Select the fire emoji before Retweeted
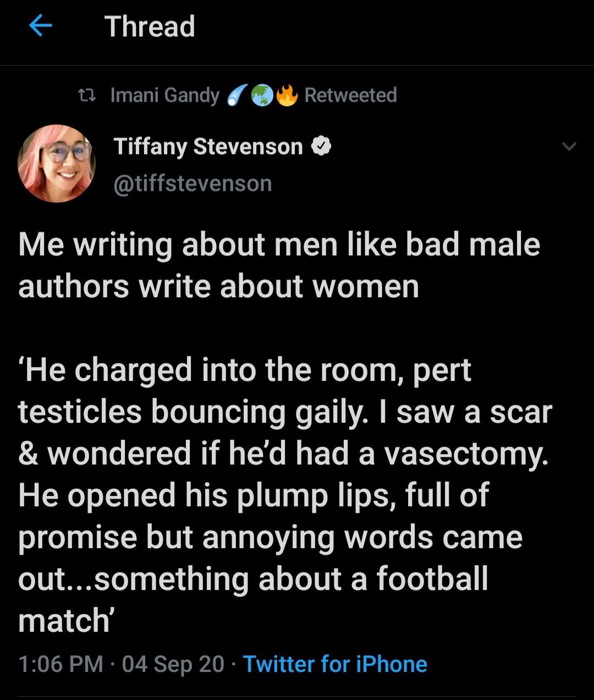 [x=286, y=95]
